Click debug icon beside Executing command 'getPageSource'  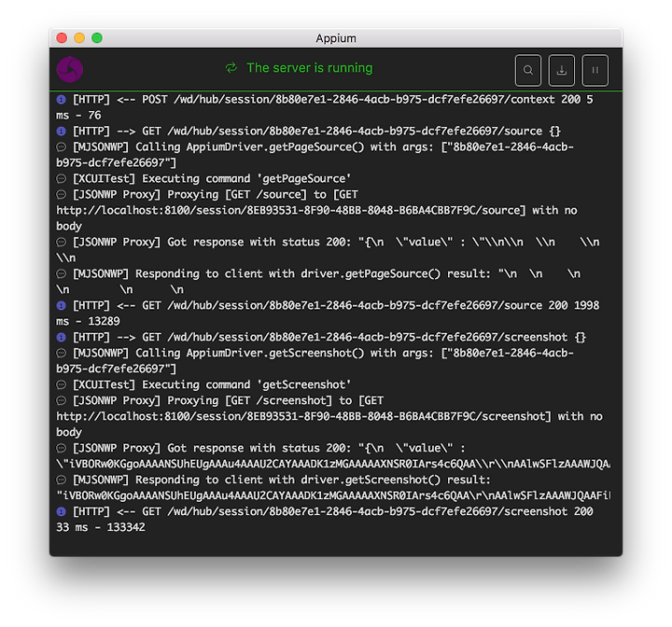62,179
